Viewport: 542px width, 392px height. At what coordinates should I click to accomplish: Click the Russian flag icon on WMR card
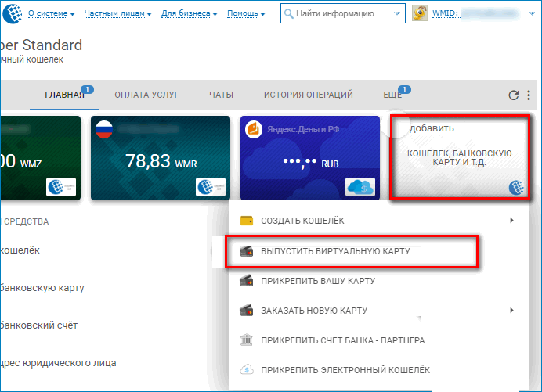point(104,130)
